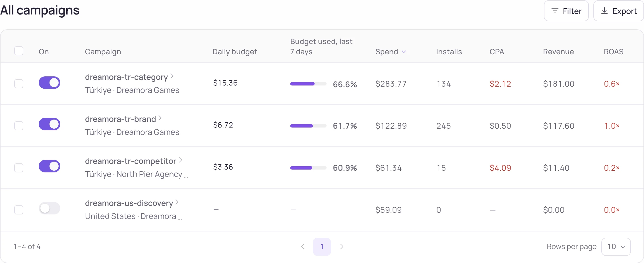Click the $15.36 daily budget value

pos(225,83)
